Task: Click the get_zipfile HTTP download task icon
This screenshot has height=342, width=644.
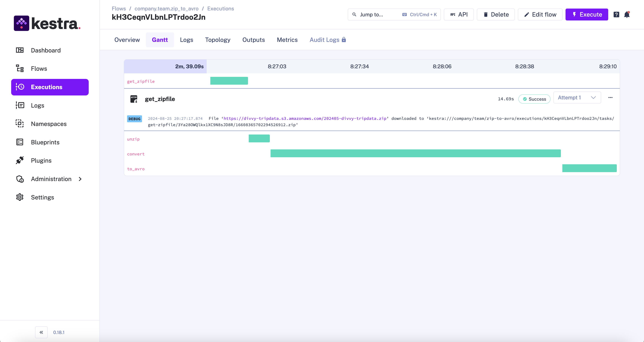Action: (134, 99)
